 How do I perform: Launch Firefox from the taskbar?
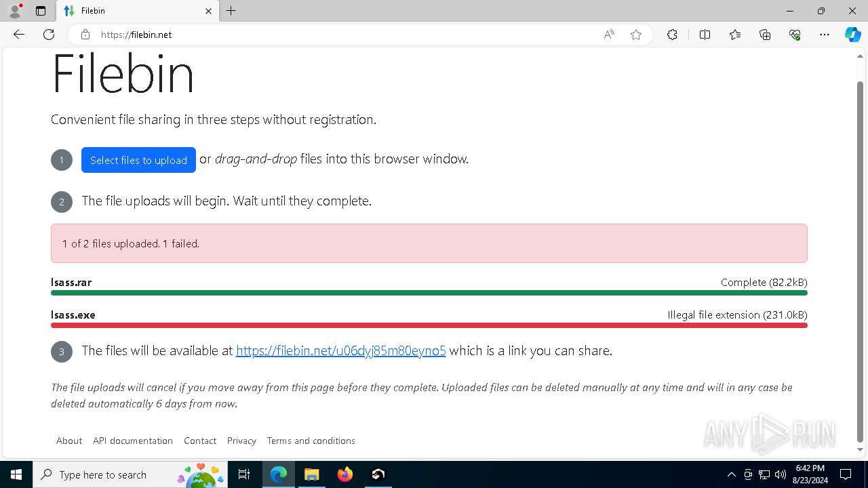point(345,474)
